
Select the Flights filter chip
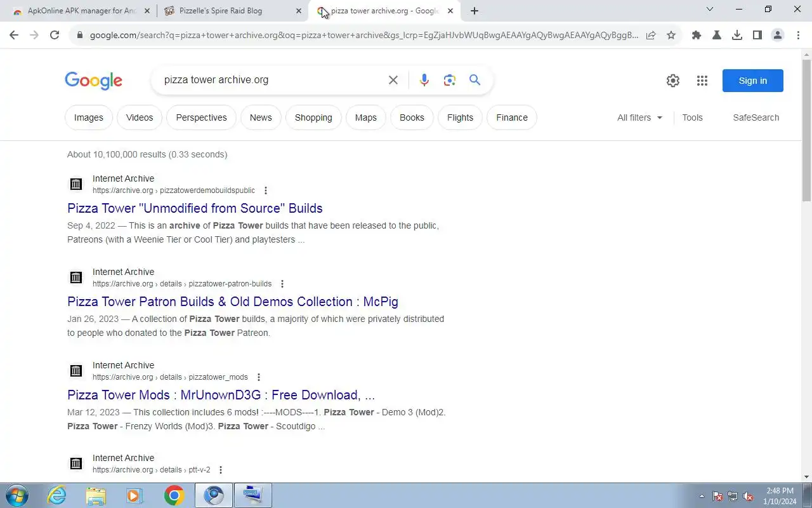tap(460, 117)
